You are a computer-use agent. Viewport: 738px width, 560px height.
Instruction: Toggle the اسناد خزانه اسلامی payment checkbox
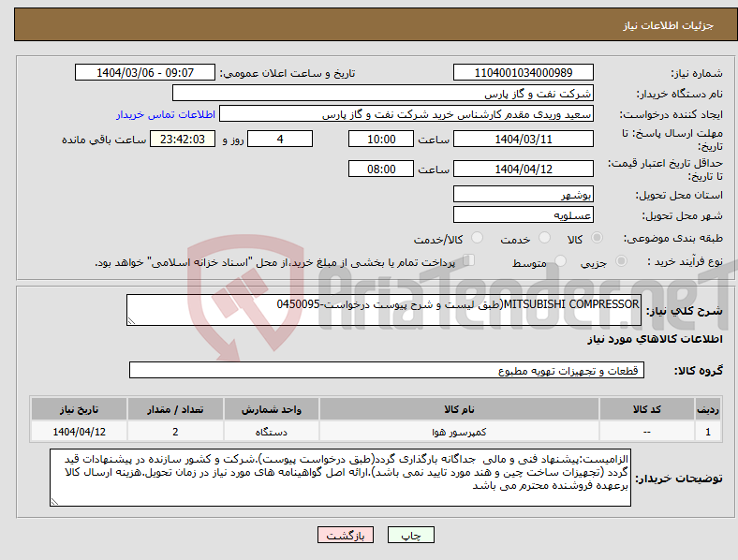coord(469,259)
